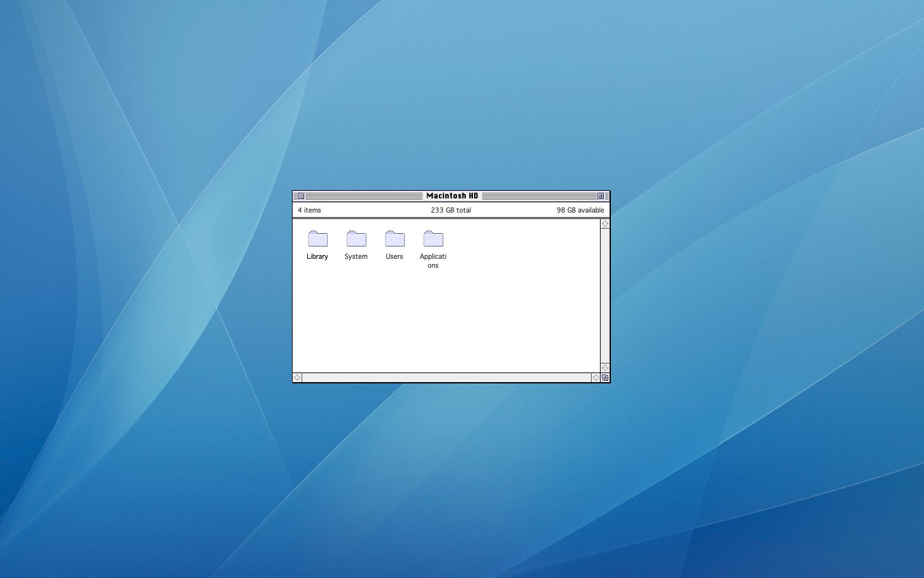Click the 'Applications' folder name label
Image resolution: width=924 pixels, height=578 pixels.
pos(433,261)
